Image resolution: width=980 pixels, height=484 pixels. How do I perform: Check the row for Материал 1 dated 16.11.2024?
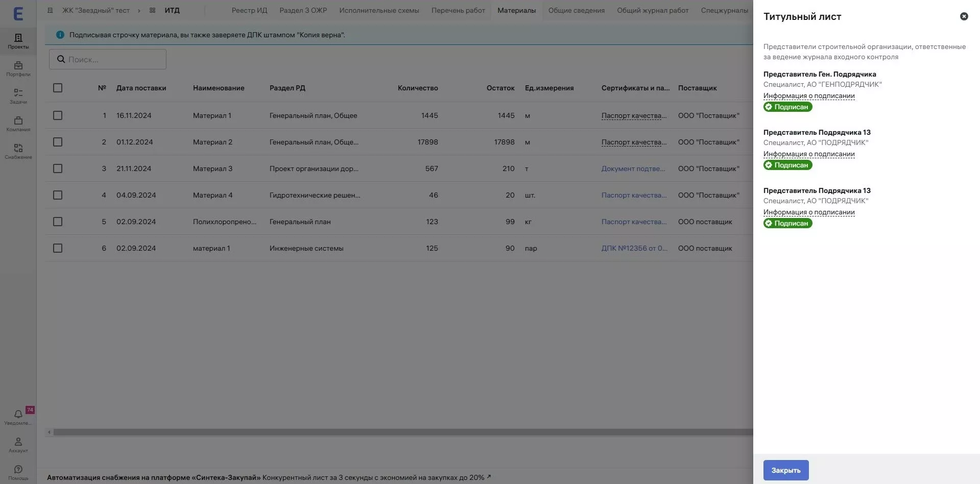pos(58,115)
